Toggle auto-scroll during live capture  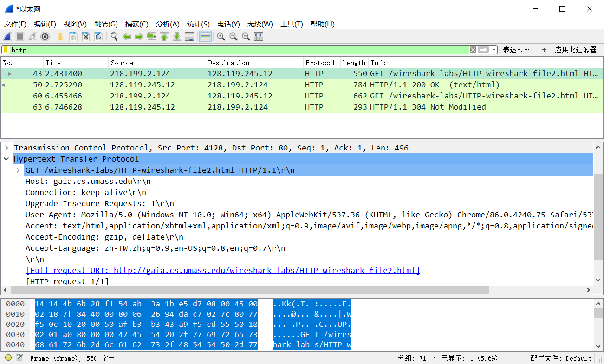tap(189, 37)
